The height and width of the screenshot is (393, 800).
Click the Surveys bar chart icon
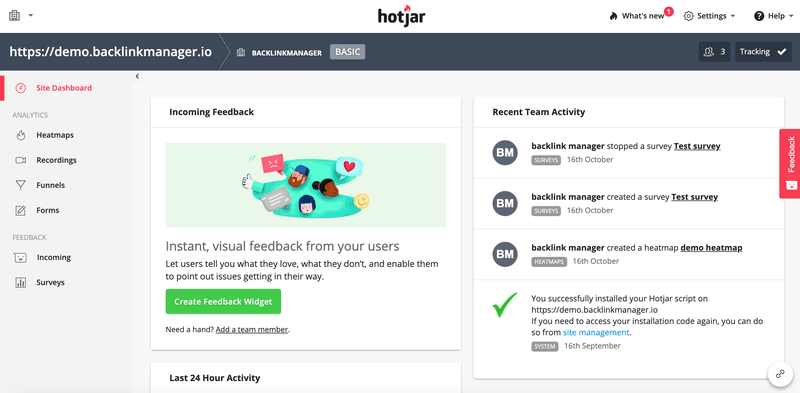[x=20, y=282]
